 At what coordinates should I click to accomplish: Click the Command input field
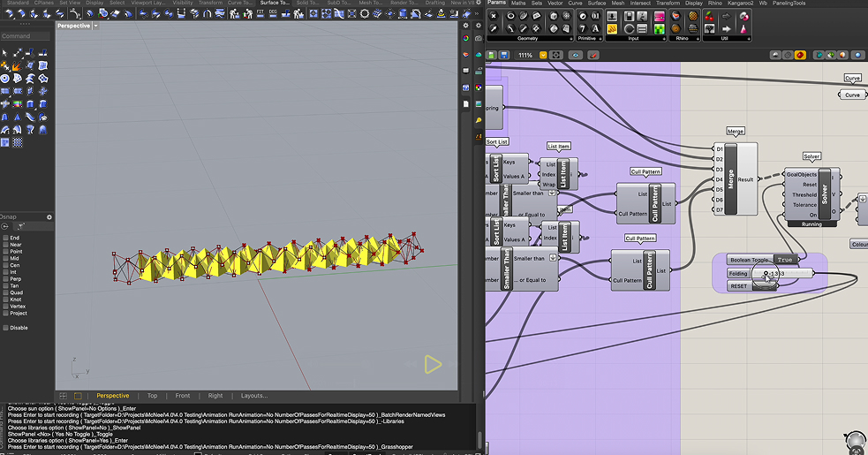tap(26, 36)
